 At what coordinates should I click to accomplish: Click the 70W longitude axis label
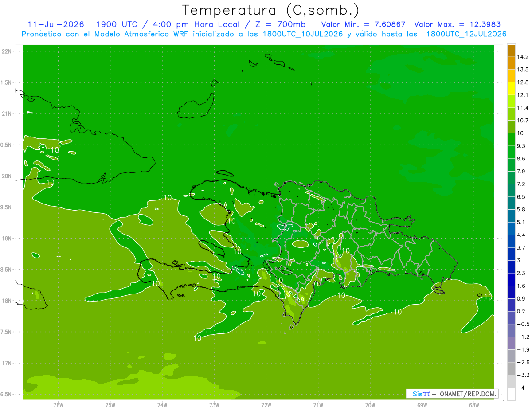coord(370,405)
